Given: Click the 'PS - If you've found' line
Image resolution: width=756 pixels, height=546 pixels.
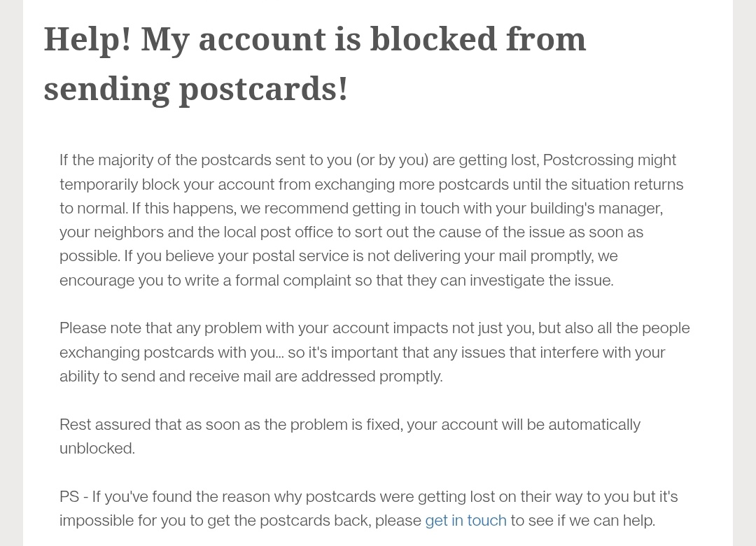Looking at the screenshot, I should tap(368, 497).
